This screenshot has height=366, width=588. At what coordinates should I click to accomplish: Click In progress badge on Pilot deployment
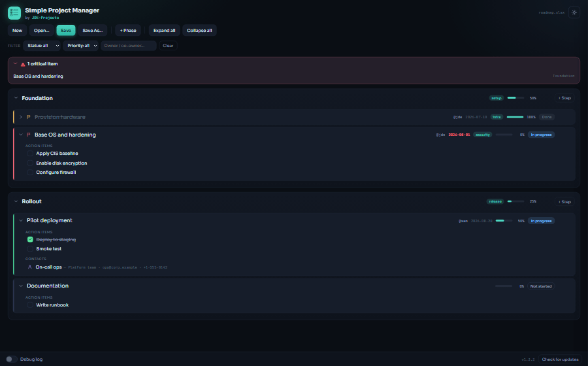click(541, 221)
